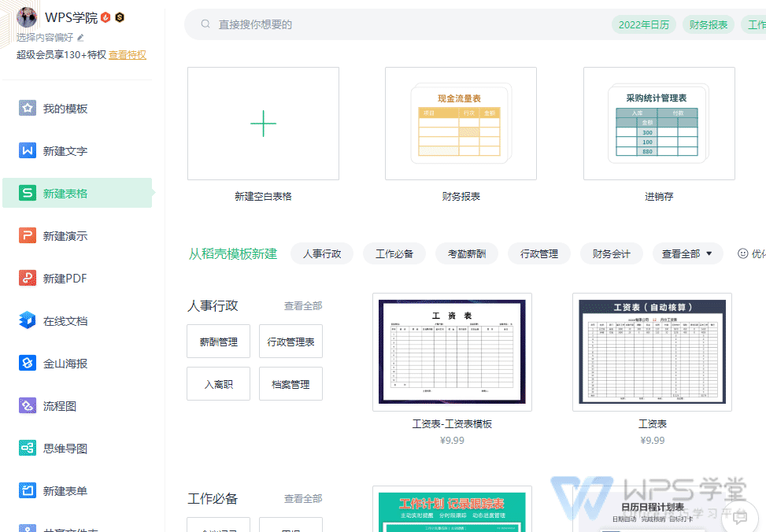The width and height of the screenshot is (766, 532).
Task: Click the 财务报表 search tag
Action: pos(709,24)
